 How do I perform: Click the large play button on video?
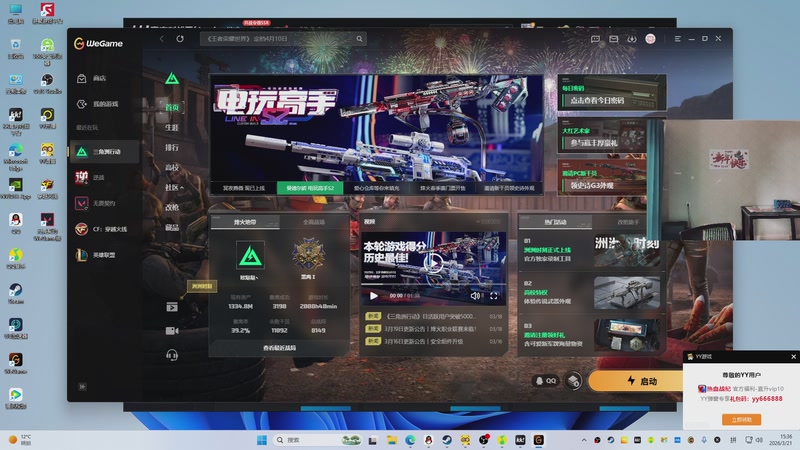tap(434, 263)
